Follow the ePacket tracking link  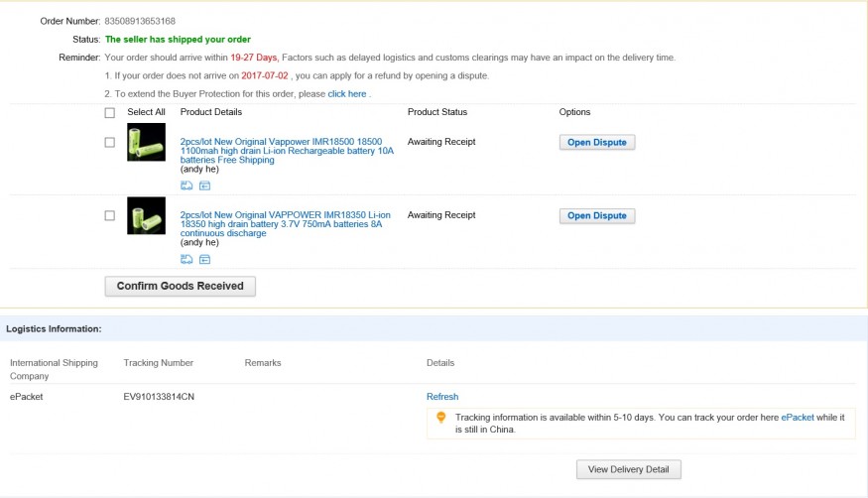pyautogui.click(x=798, y=418)
